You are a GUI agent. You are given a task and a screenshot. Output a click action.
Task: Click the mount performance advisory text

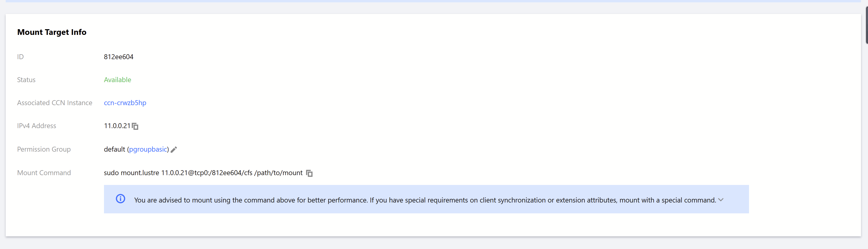pos(425,200)
